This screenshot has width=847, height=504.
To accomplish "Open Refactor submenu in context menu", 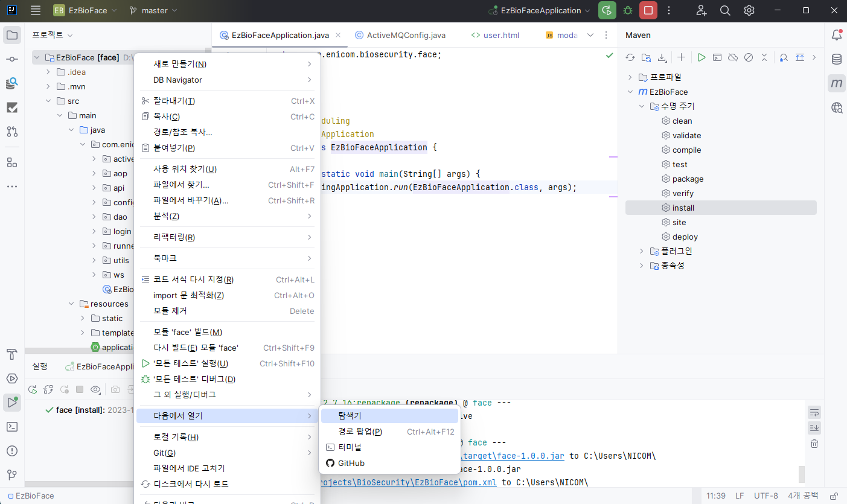I will pos(227,237).
